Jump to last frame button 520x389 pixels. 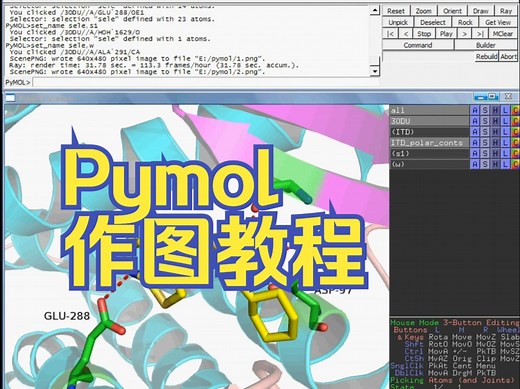[480, 34]
